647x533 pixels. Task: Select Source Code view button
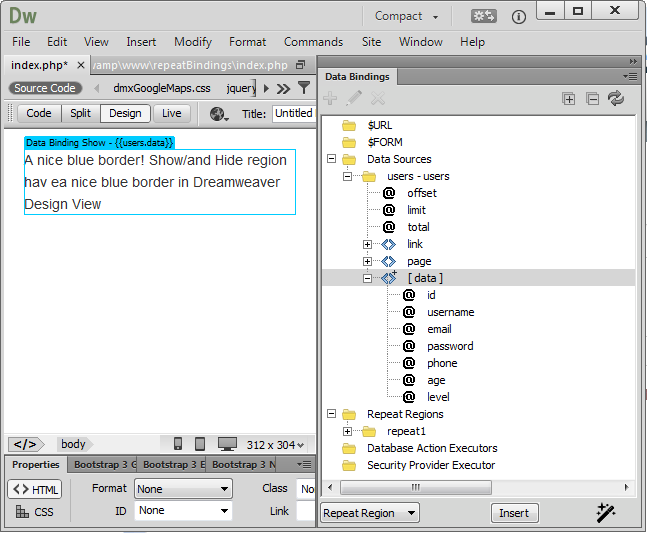(x=45, y=88)
